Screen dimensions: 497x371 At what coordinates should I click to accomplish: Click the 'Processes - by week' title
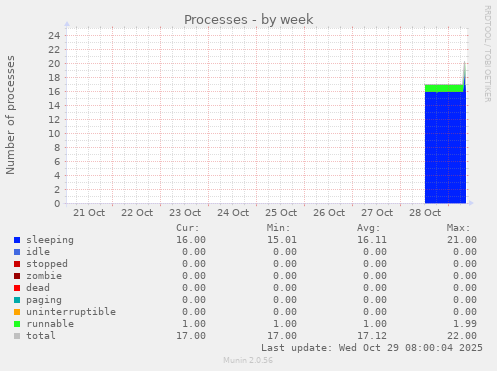coord(248,19)
